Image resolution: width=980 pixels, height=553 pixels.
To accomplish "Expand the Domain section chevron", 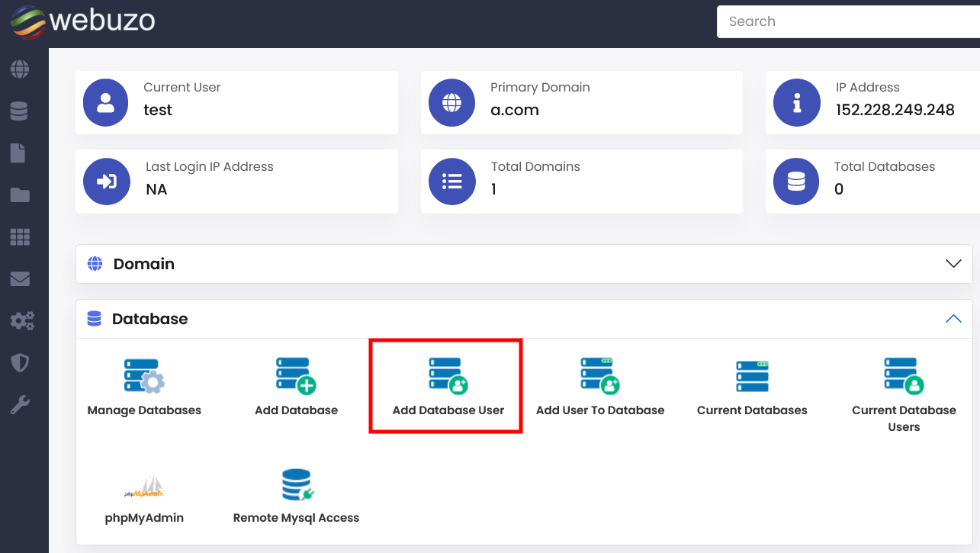I will point(953,264).
